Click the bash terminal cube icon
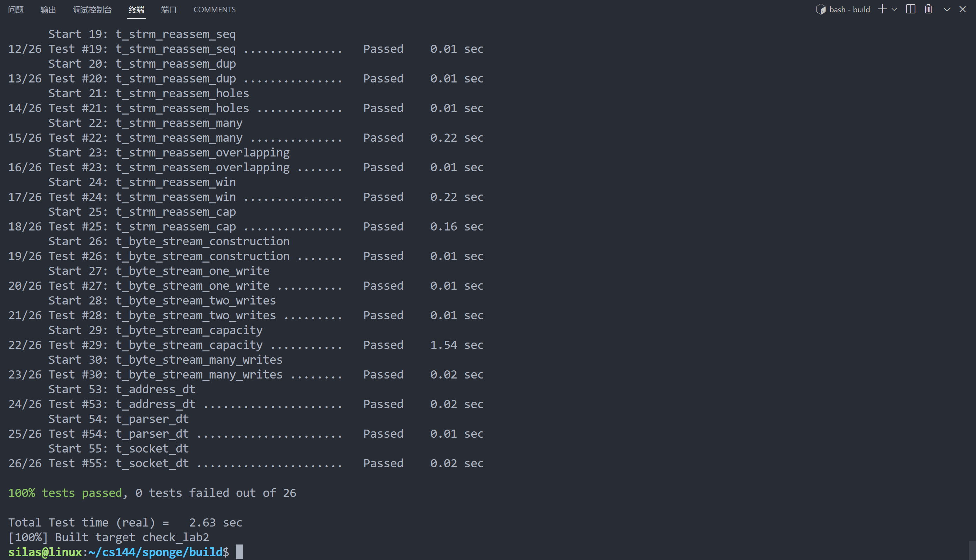The width and height of the screenshot is (976, 560). point(820,9)
